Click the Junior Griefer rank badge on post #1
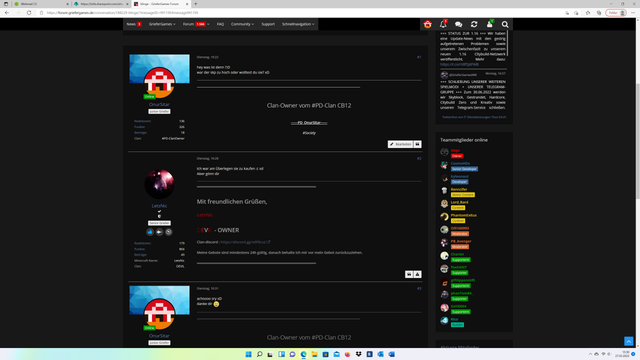Viewport: 640px width, 360px height. [159, 111]
